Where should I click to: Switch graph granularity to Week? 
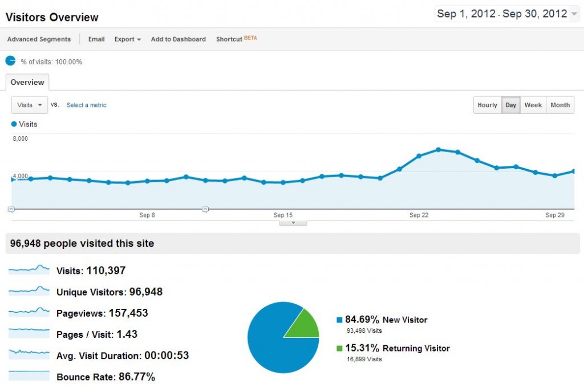[x=533, y=105]
